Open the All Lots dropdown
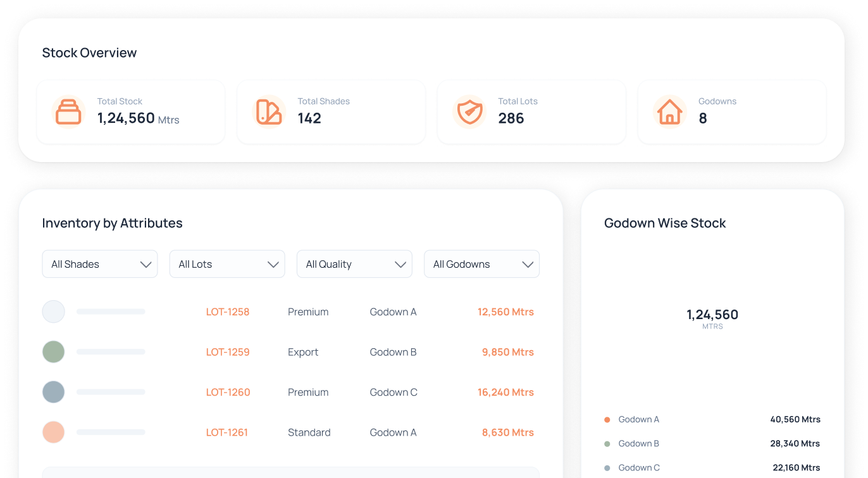Viewport: 868px width, 478px height. click(227, 264)
